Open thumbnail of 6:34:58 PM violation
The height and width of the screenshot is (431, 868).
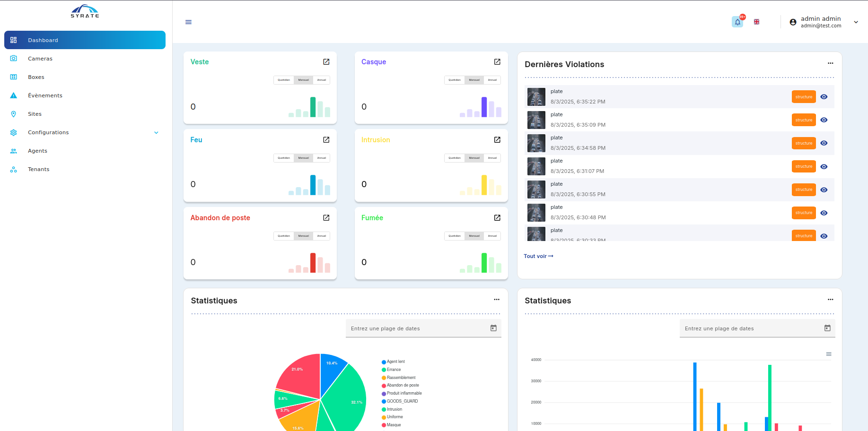point(536,143)
